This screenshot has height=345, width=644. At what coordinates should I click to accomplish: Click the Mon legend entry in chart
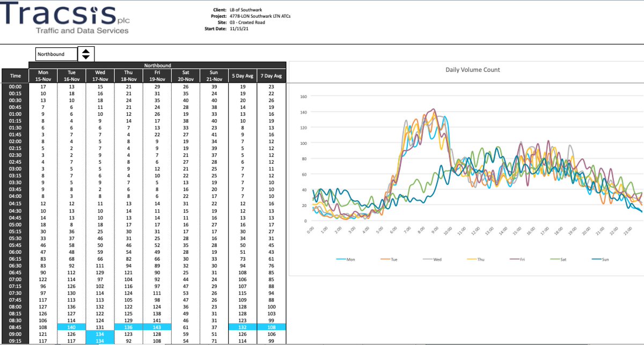tap(346, 260)
